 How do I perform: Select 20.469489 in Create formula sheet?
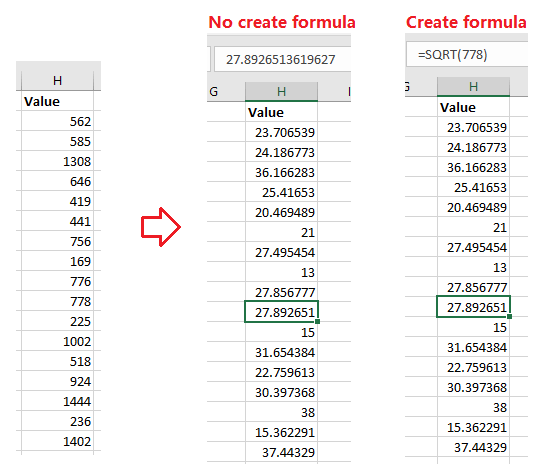(x=474, y=207)
